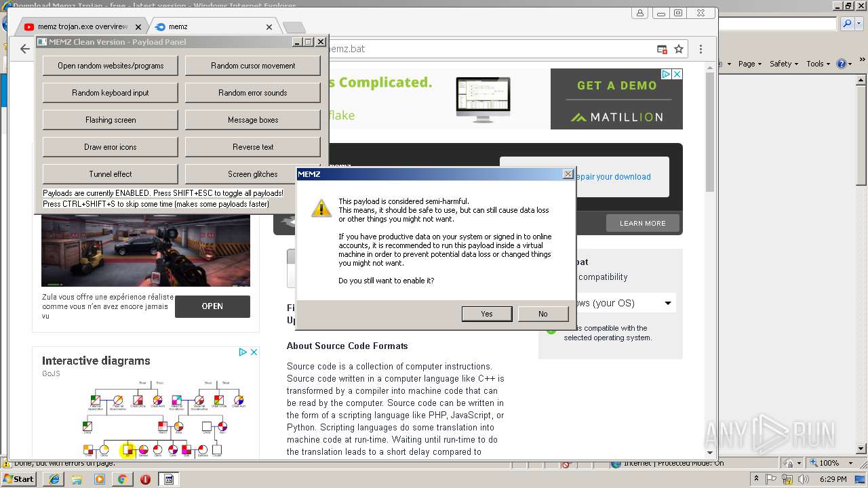Open Internet Explorer Safety menu
This screenshot has height=488, width=868.
[784, 64]
